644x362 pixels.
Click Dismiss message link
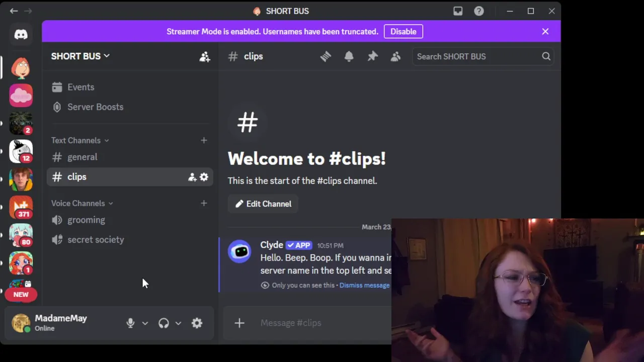364,285
